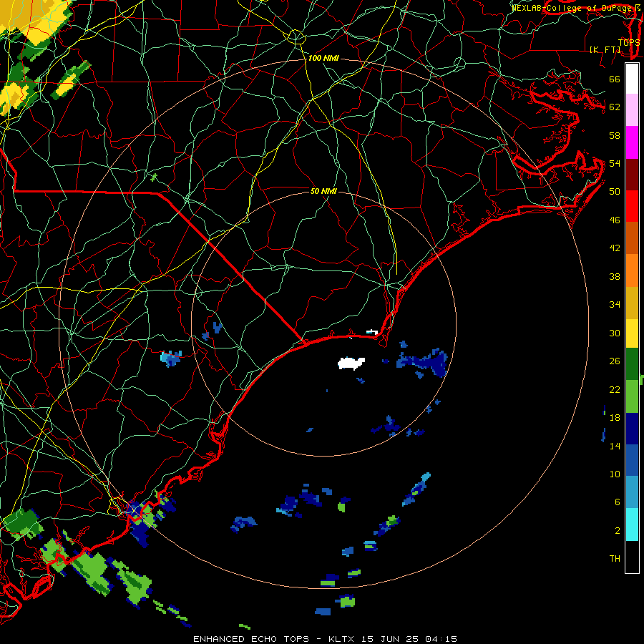Click the light blue echo cell inland
The width and height of the screenshot is (644, 644).
tap(171, 358)
